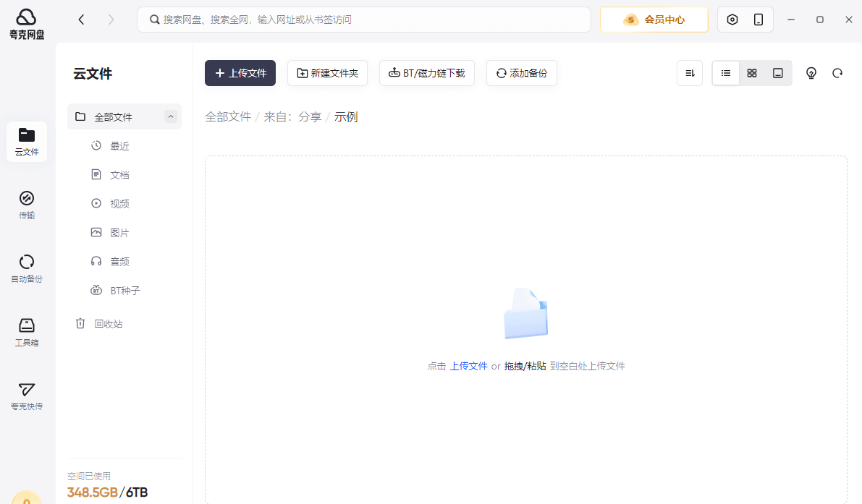
Task: Collapse the 全部文件 tree section
Action: pyautogui.click(x=170, y=116)
